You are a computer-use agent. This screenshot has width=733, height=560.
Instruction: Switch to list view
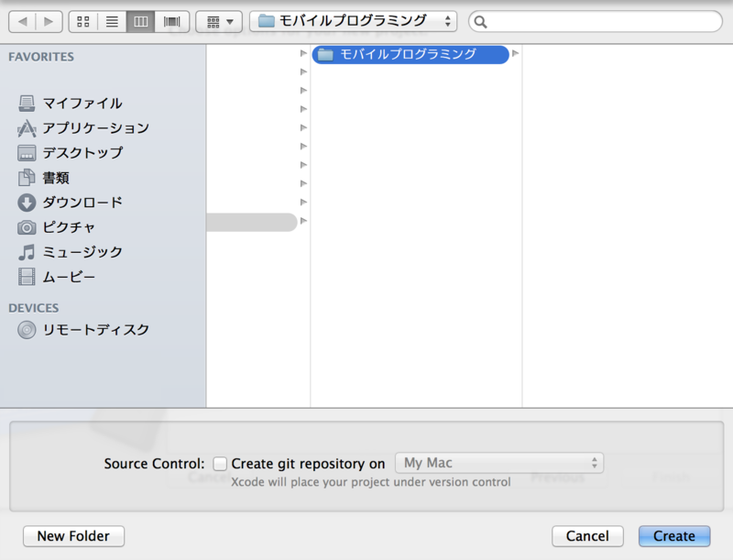click(x=112, y=21)
